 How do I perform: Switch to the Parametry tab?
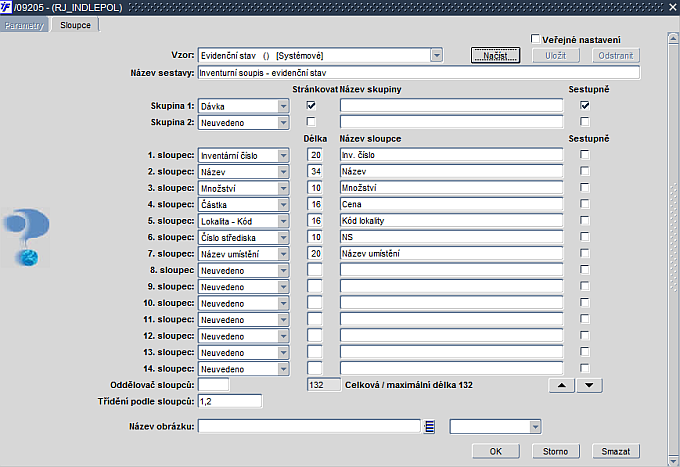[x=24, y=25]
